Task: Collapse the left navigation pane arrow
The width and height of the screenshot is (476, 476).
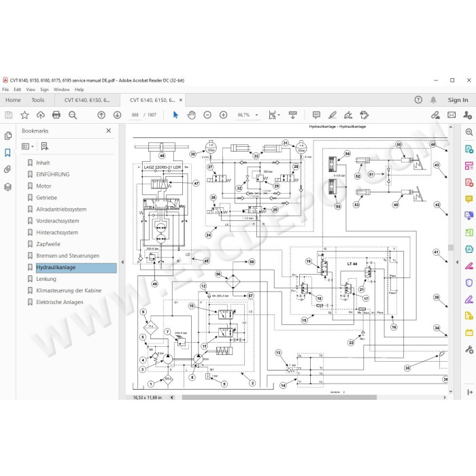Action: tap(122, 262)
